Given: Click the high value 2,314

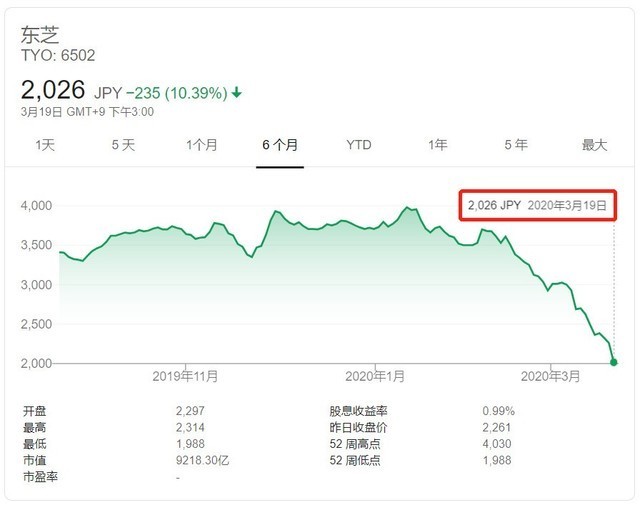Looking at the screenshot, I should click(x=190, y=427).
